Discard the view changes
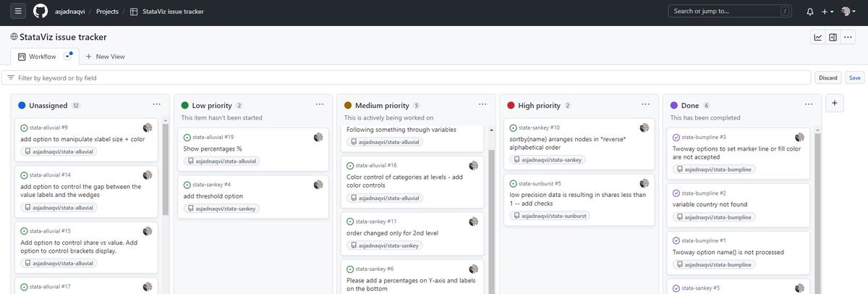 click(827, 77)
